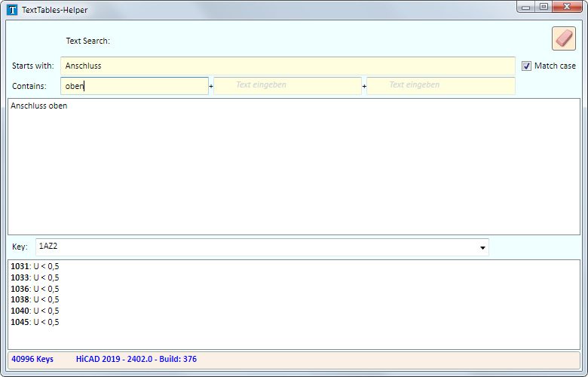Select the '1040: U < 0,5' entry
588x377 pixels.
(x=35, y=311)
